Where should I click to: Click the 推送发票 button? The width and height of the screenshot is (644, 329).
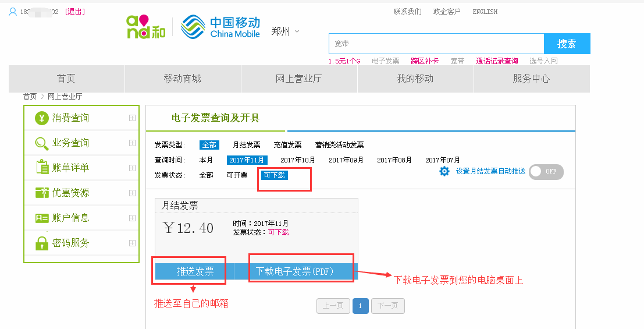(195, 271)
